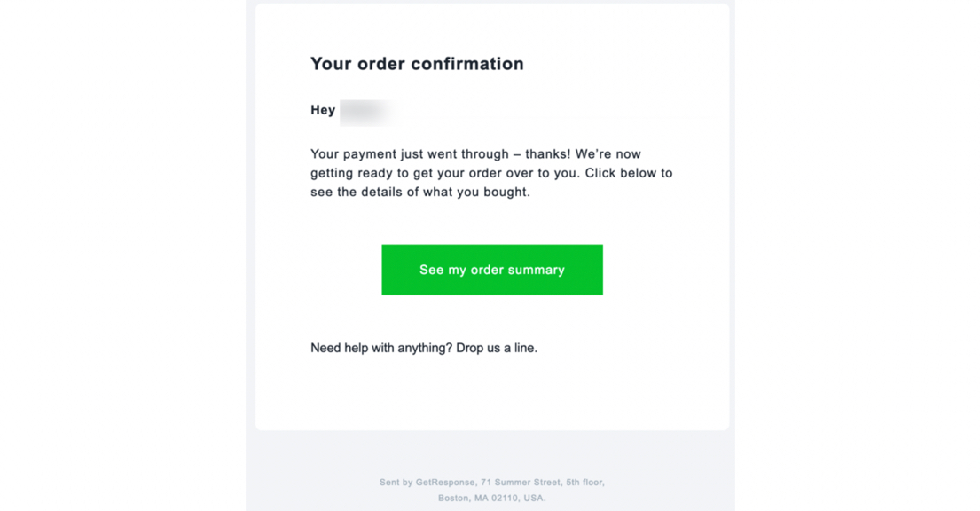
Task: Click the GetResponse name in the footer
Action: pyautogui.click(x=445, y=483)
